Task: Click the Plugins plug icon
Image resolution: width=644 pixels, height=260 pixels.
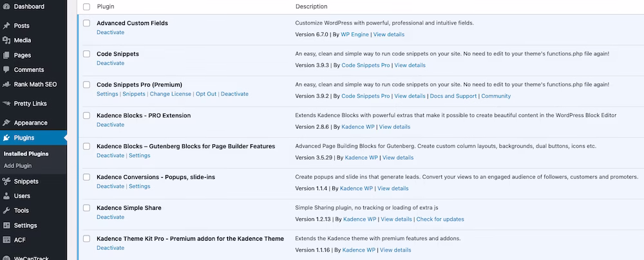Action: pos(6,138)
